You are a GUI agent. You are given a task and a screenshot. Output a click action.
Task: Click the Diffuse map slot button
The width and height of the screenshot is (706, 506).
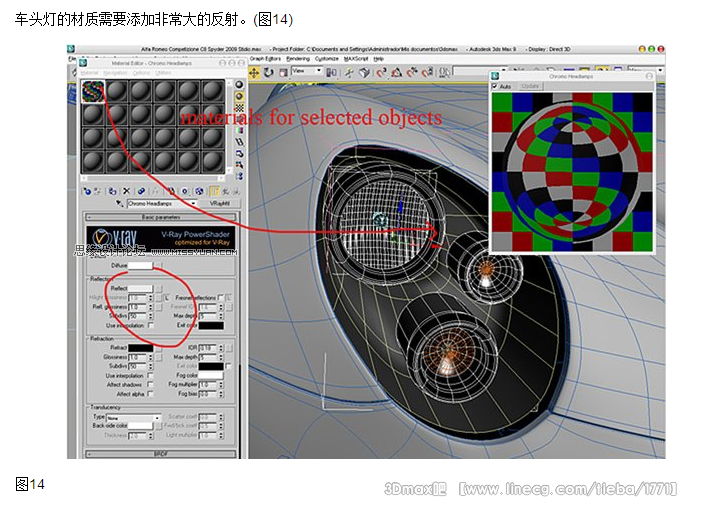click(158, 266)
